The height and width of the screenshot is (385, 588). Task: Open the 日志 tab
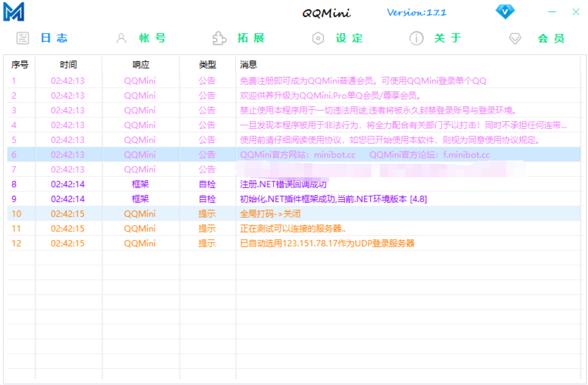click(54, 38)
